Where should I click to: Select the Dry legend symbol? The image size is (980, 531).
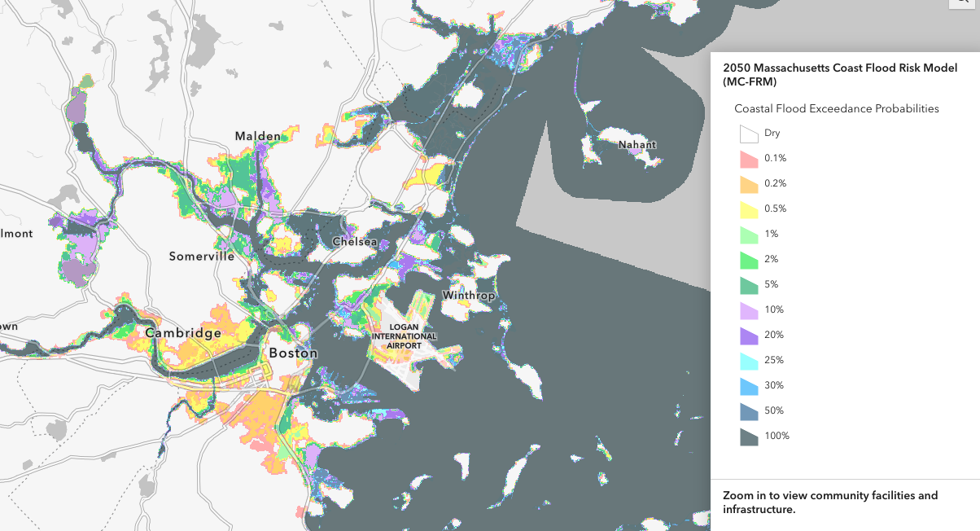(x=747, y=133)
